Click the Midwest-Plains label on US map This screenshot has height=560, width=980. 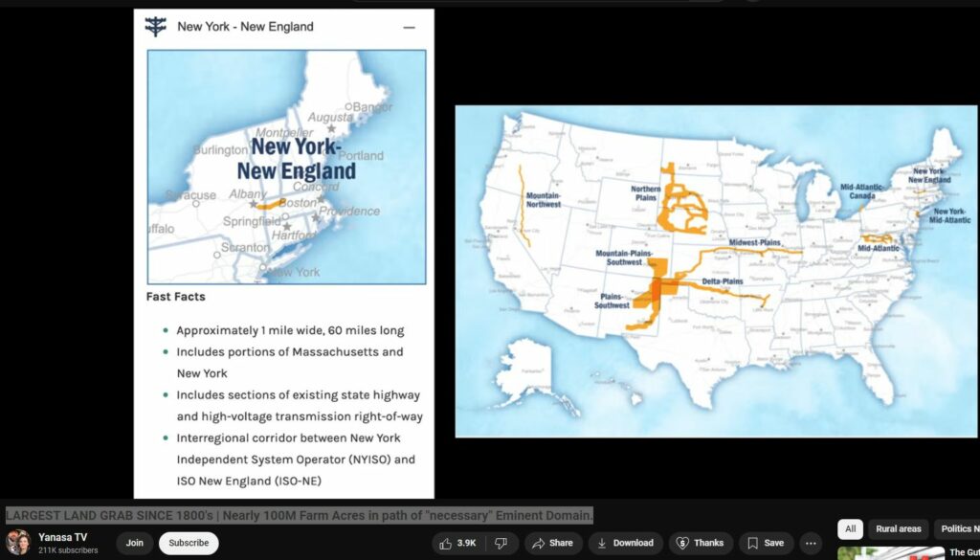pyautogui.click(x=754, y=242)
